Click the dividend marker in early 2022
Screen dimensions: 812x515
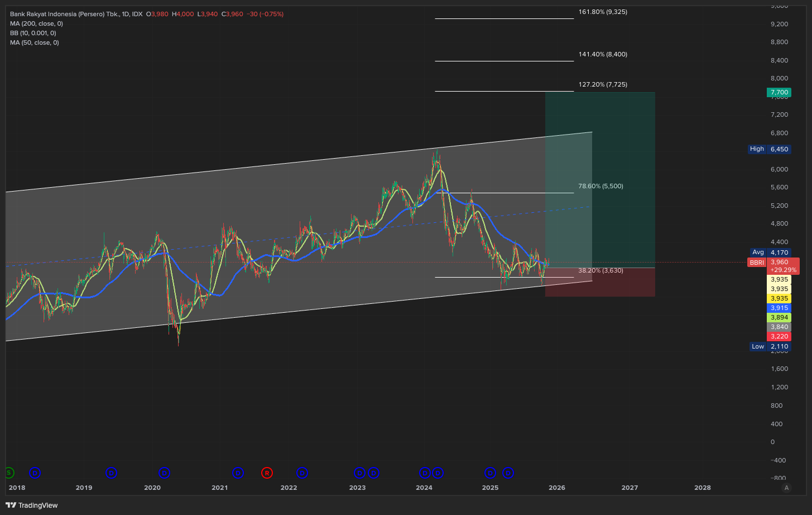(x=302, y=473)
